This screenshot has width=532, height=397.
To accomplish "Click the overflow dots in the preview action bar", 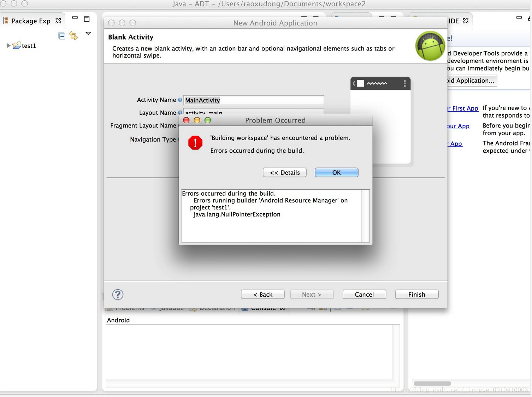I will pos(405,83).
